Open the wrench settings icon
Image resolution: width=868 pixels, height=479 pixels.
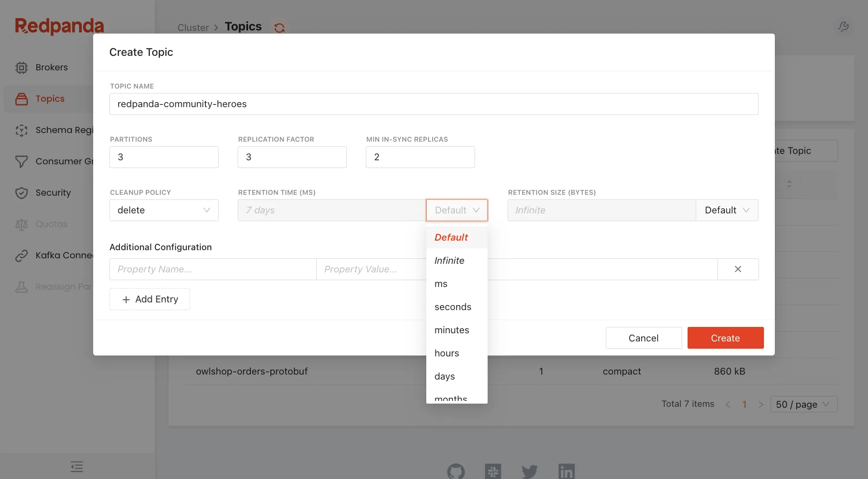coord(843,27)
